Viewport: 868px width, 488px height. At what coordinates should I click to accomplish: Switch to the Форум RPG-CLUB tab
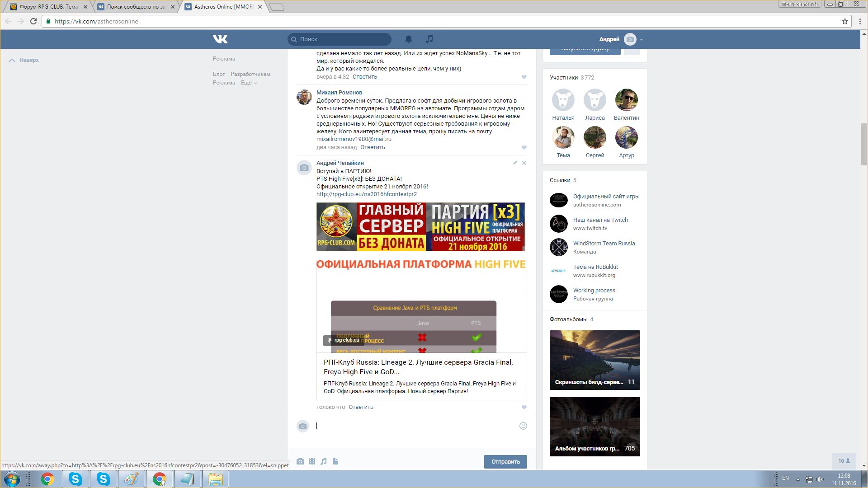coord(48,7)
